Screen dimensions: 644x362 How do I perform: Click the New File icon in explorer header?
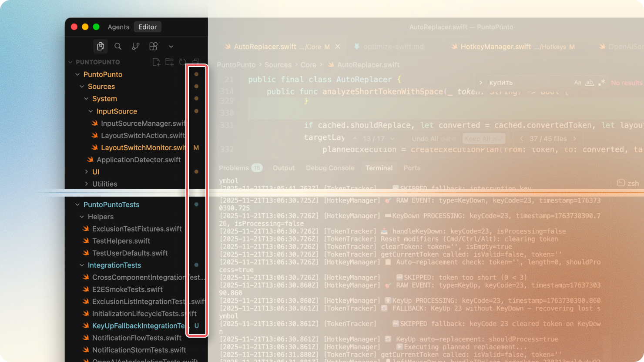pos(156,62)
